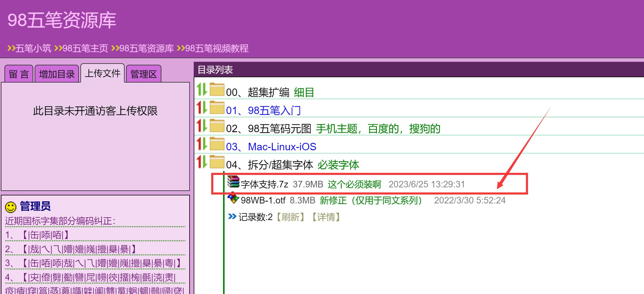644x294 pixels.
Task: Switch to the 留 言 tab
Action: [x=19, y=74]
